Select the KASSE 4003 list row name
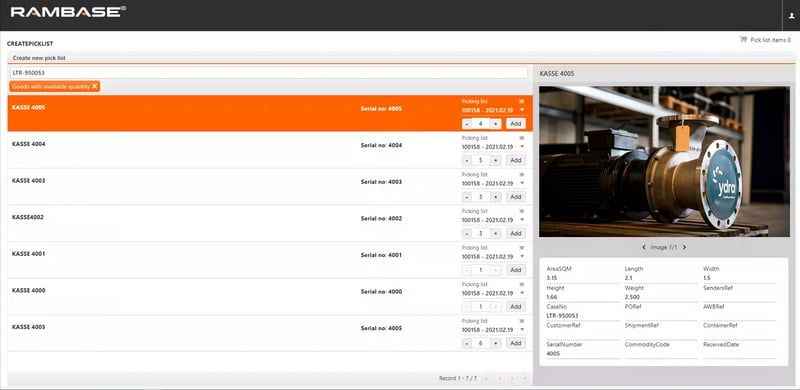 coord(29,181)
